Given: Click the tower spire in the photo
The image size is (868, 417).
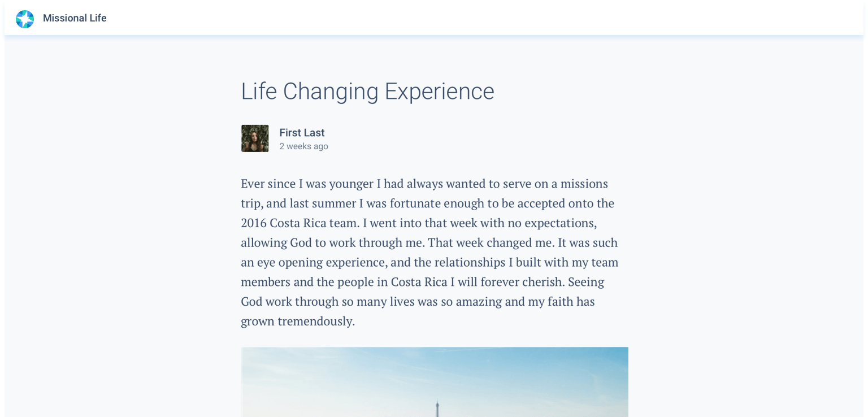Looking at the screenshot, I should 436,409.
